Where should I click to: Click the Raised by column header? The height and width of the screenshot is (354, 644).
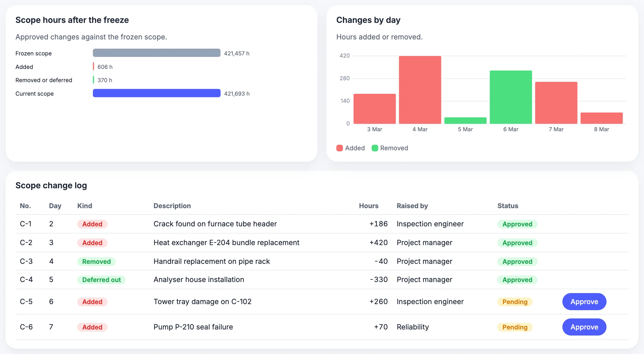point(412,206)
